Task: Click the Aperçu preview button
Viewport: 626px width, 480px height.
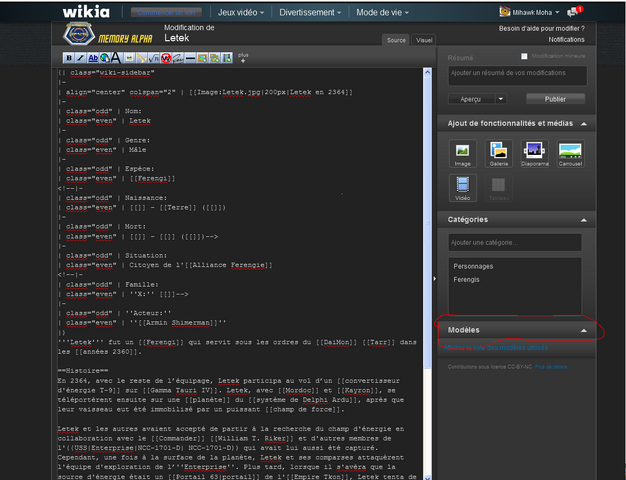Action: point(471,99)
